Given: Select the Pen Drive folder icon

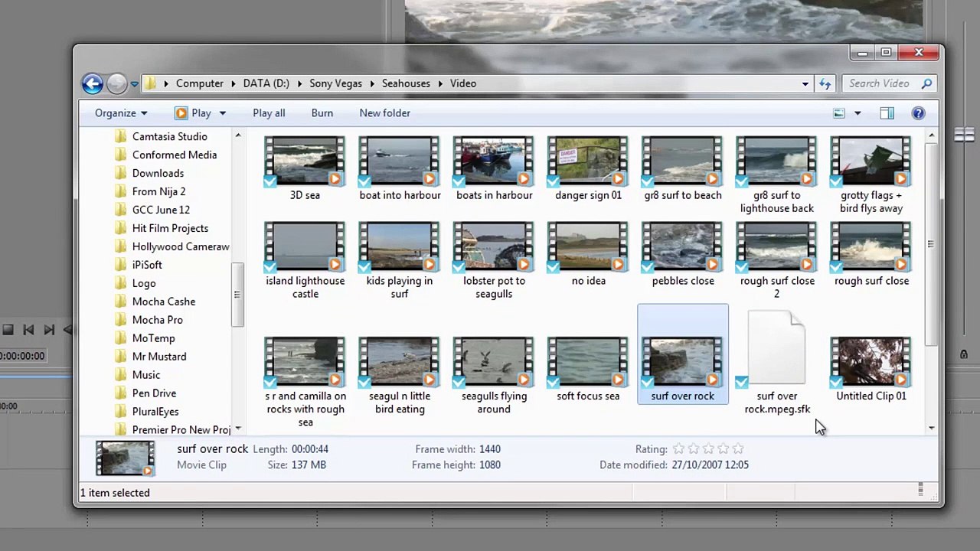Looking at the screenshot, I should tap(121, 393).
